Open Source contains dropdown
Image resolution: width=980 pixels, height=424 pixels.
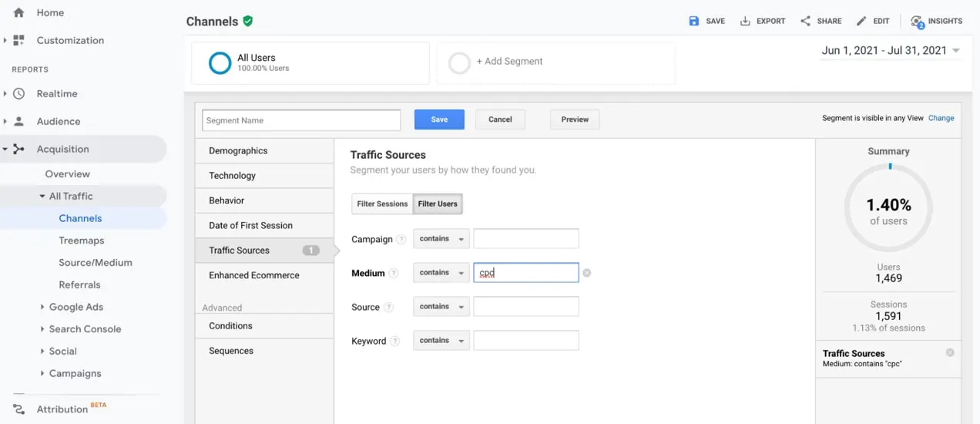pyautogui.click(x=441, y=307)
